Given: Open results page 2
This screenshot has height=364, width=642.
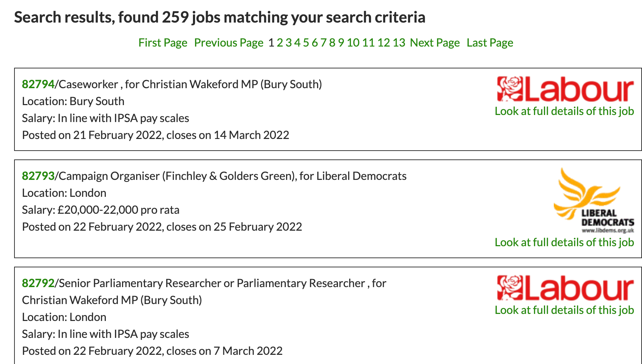Looking at the screenshot, I should pyautogui.click(x=280, y=43).
